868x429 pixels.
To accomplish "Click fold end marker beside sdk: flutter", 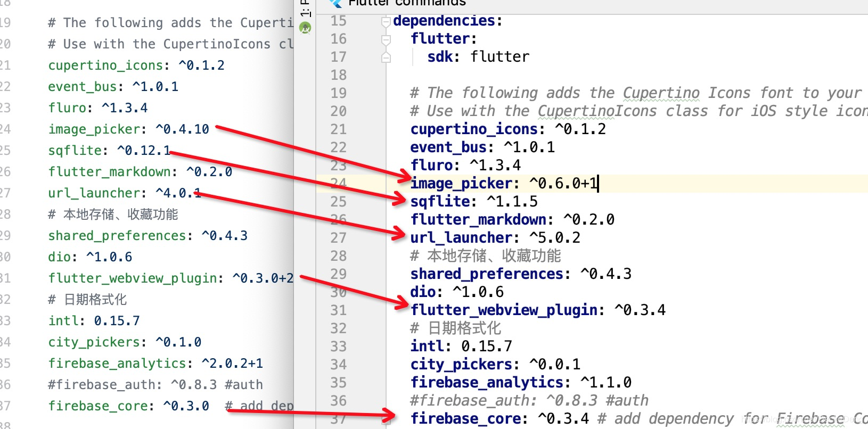I will tap(386, 57).
